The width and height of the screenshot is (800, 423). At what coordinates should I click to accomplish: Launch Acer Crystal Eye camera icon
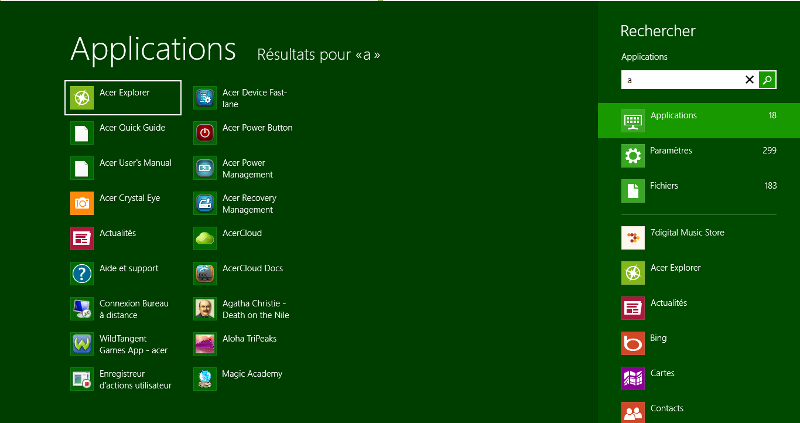[x=82, y=203]
